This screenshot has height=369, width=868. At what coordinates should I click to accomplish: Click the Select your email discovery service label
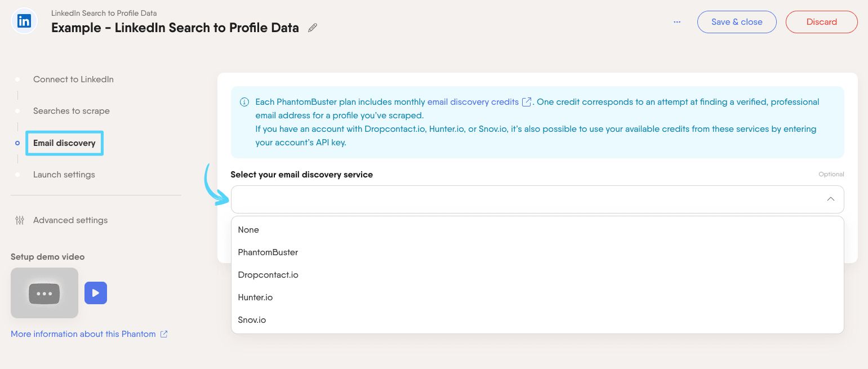[302, 175]
